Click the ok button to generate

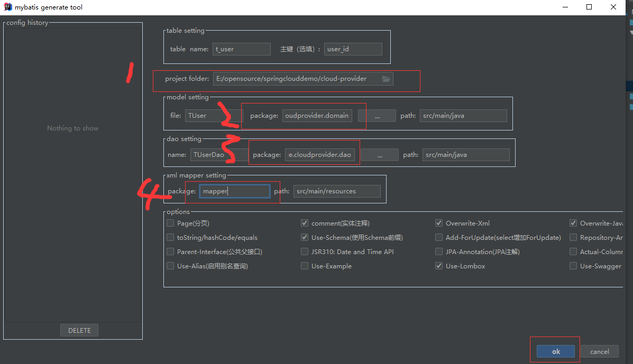(555, 351)
